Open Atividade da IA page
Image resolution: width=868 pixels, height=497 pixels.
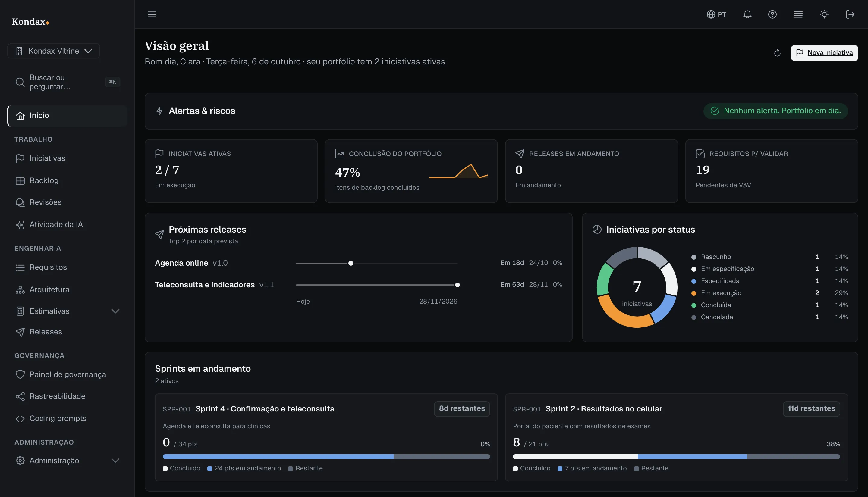click(67, 225)
